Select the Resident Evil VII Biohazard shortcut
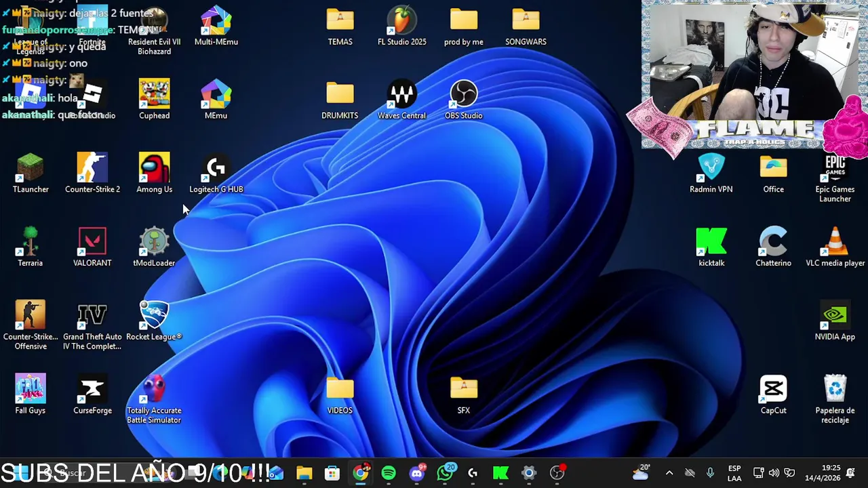Image resolution: width=868 pixels, height=488 pixels. coord(154,31)
